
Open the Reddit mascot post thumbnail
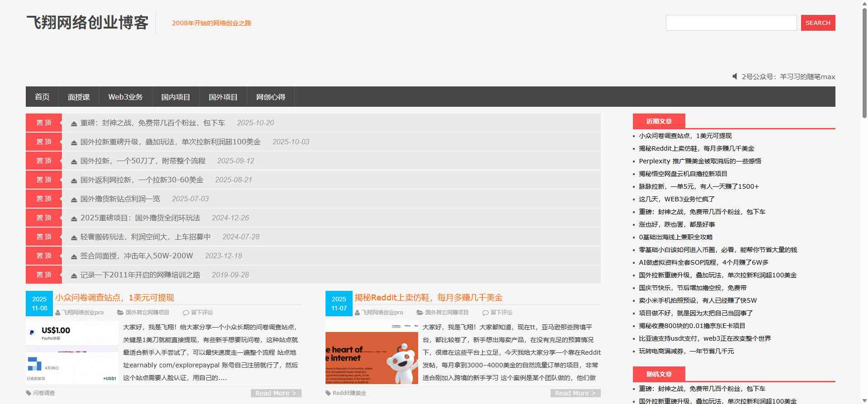[x=372, y=352]
